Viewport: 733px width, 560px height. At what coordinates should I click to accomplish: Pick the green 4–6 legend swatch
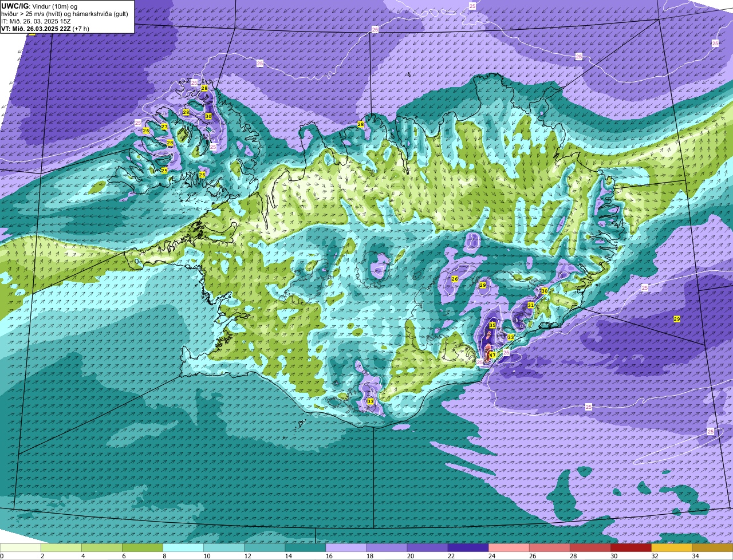102,548
